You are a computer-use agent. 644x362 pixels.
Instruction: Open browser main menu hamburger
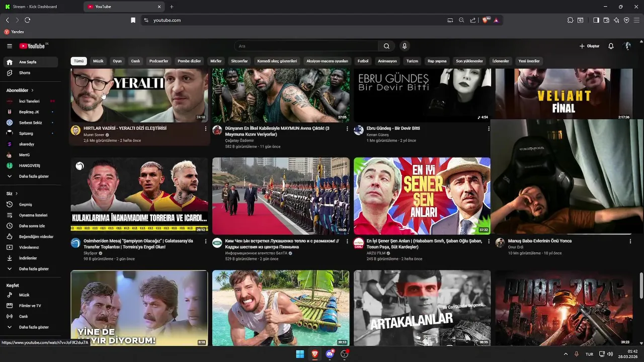click(636, 20)
